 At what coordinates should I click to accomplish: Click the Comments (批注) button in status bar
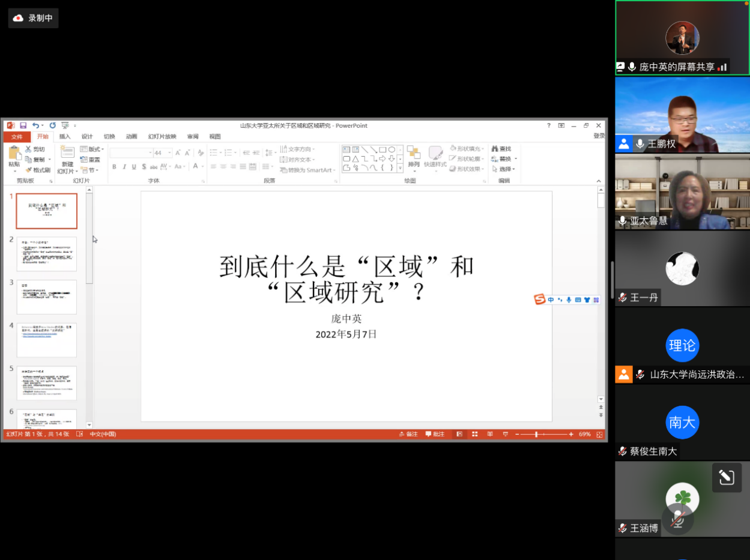(435, 434)
